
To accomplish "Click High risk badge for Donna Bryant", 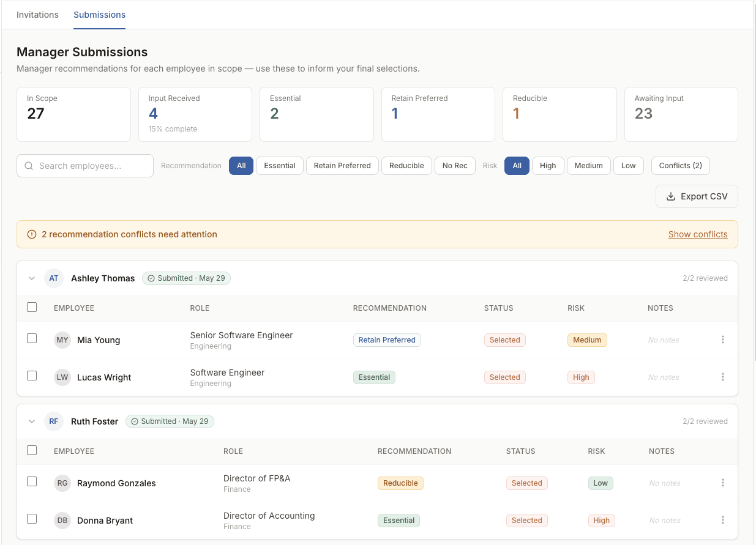I will 602,521.
